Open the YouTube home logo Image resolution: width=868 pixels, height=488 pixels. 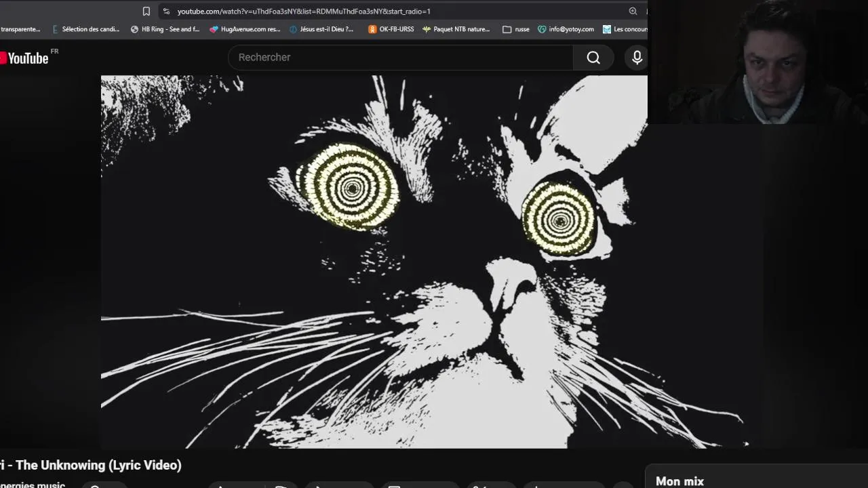(24, 58)
